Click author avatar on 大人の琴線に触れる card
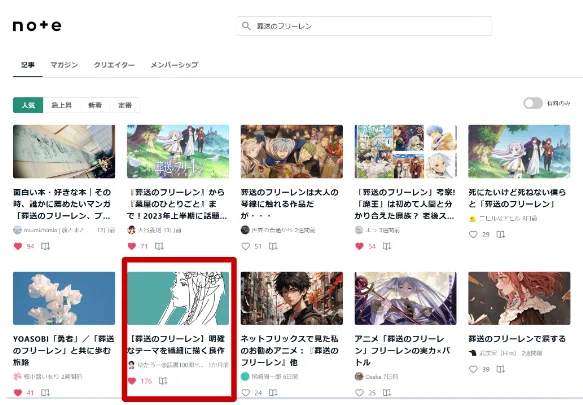 [x=245, y=230]
